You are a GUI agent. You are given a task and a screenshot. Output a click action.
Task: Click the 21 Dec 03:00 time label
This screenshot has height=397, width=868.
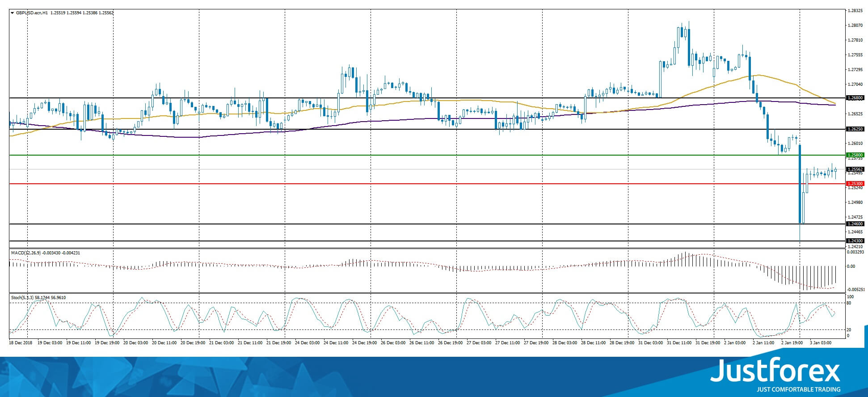[222, 343]
